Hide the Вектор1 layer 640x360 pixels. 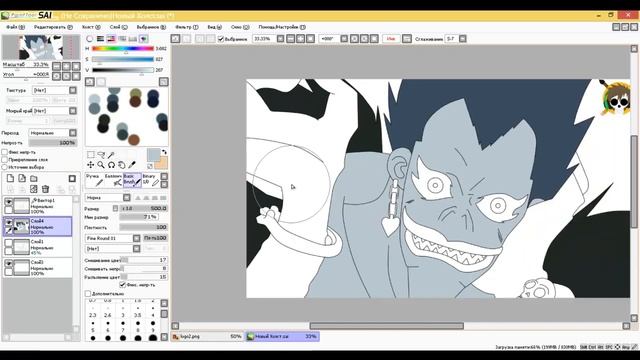pyautogui.click(x=9, y=201)
